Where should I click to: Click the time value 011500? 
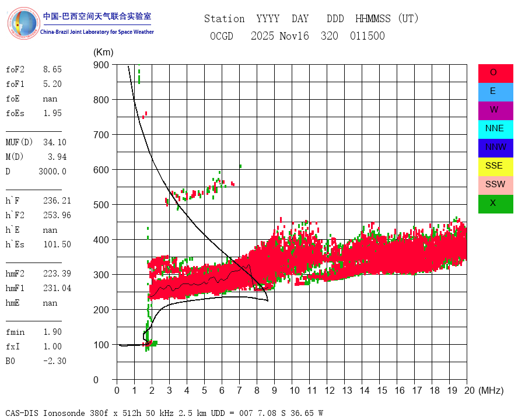pos(367,36)
